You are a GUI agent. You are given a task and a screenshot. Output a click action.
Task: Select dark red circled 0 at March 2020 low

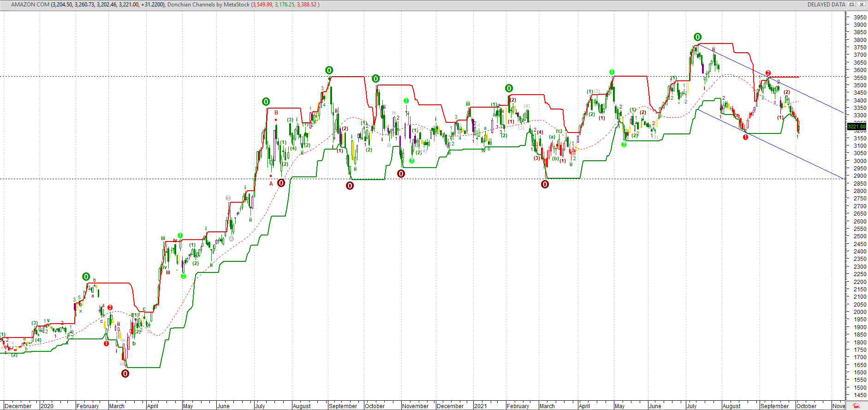[x=125, y=374]
